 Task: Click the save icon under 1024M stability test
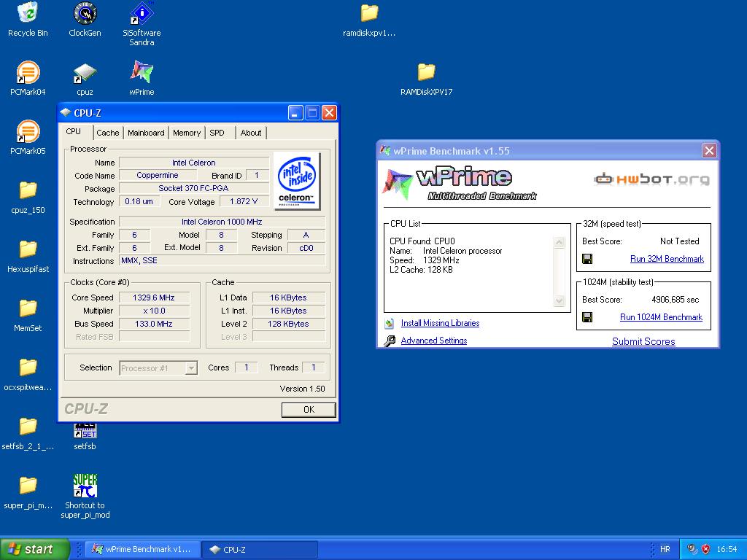[587, 317]
